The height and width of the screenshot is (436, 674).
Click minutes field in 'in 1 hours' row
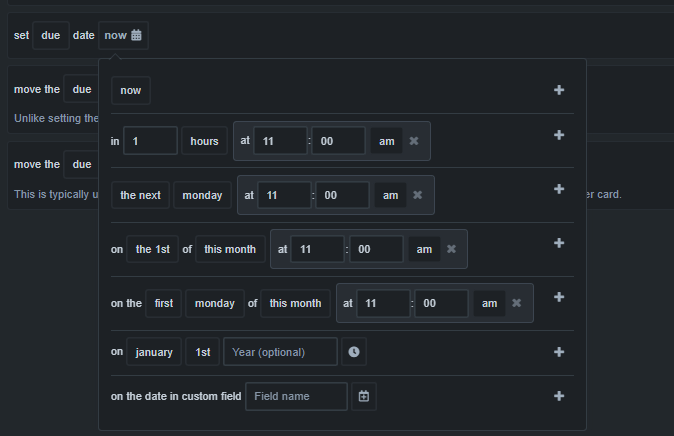pos(339,141)
